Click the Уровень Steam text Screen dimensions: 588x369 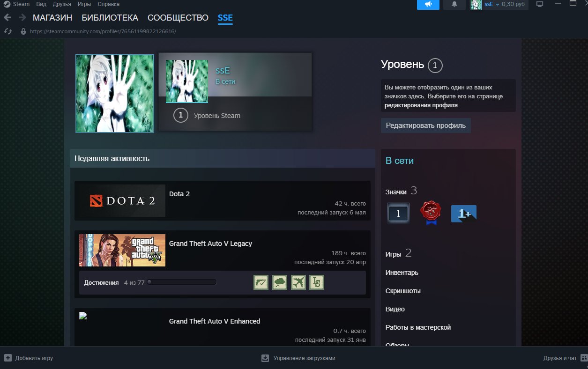tap(217, 116)
